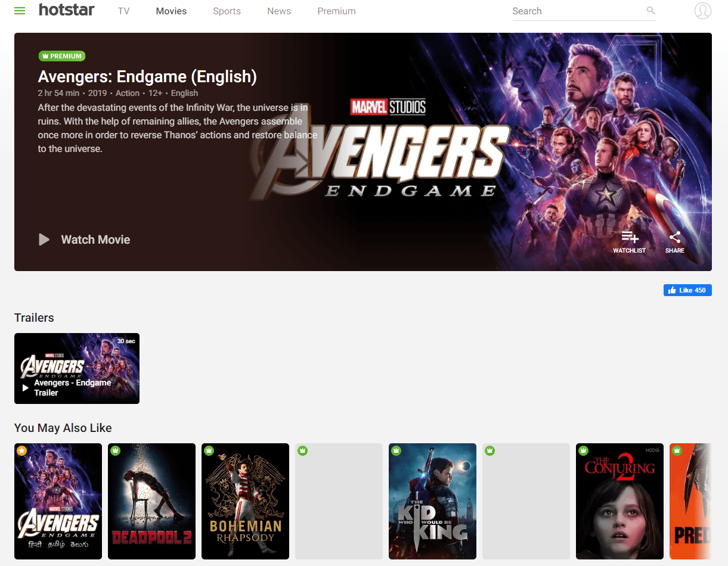The image size is (728, 566).
Task: Open the Sports section
Action: pos(227,11)
